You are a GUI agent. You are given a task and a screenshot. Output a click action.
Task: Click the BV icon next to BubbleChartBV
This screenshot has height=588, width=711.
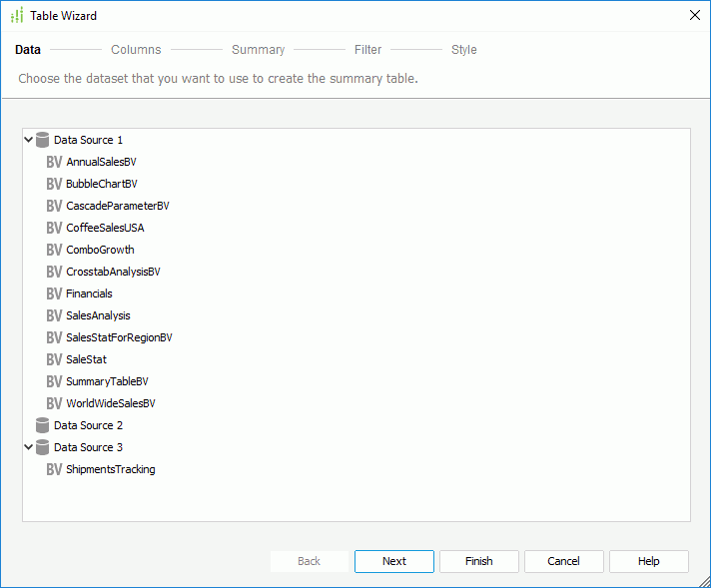pyautogui.click(x=54, y=184)
